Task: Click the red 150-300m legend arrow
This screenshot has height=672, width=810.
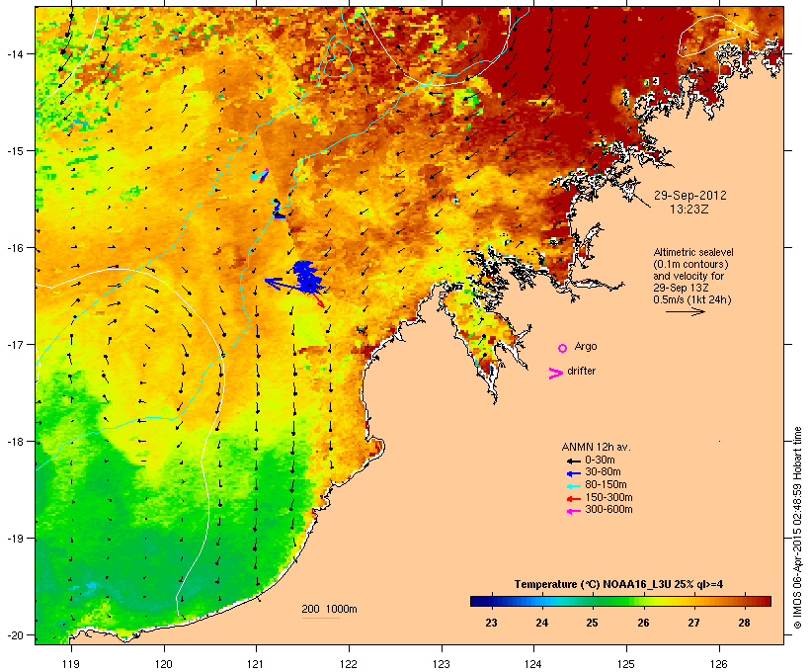Action: click(x=573, y=499)
